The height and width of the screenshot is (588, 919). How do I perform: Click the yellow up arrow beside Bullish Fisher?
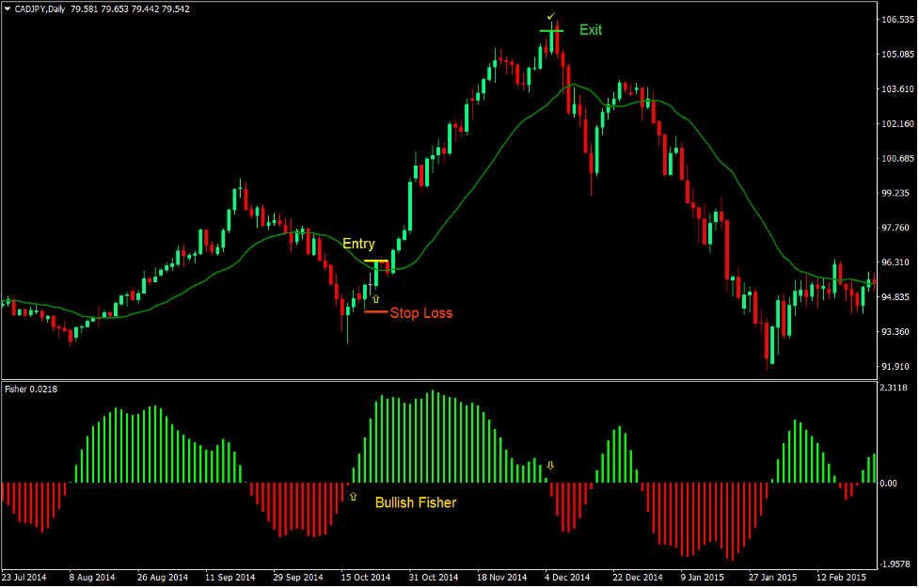(354, 495)
